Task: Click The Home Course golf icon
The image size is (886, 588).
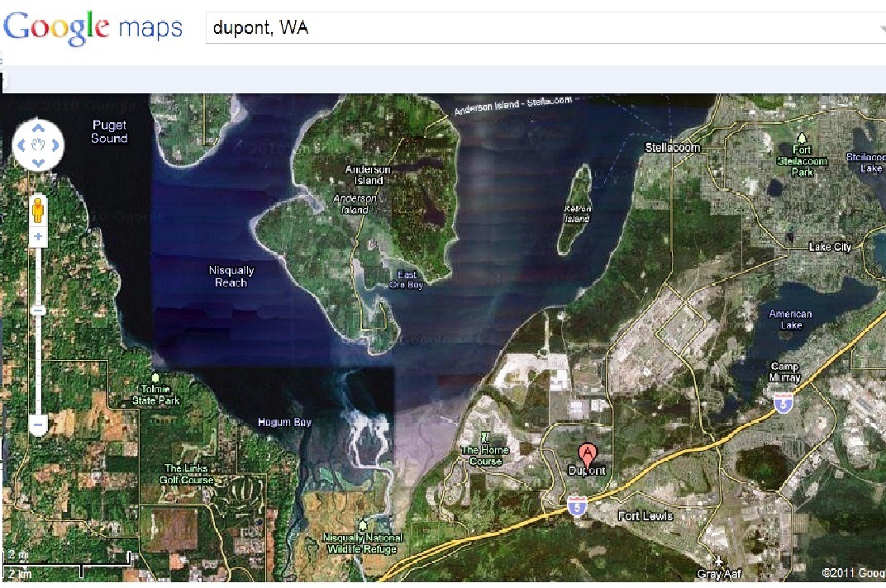Action: pyautogui.click(x=485, y=437)
